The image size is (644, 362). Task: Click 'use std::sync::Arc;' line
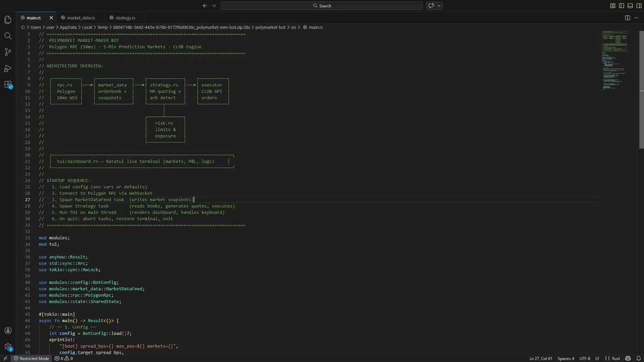pyautogui.click(x=63, y=263)
